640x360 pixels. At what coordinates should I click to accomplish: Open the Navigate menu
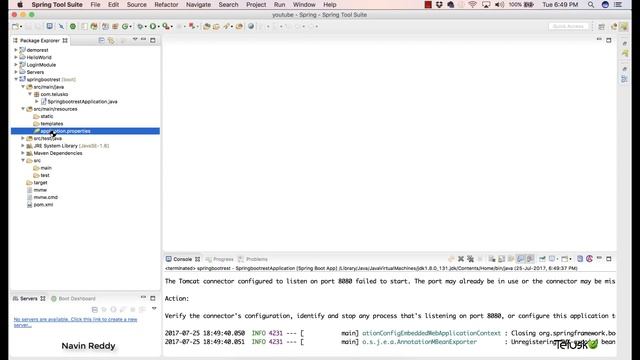pos(198,4)
